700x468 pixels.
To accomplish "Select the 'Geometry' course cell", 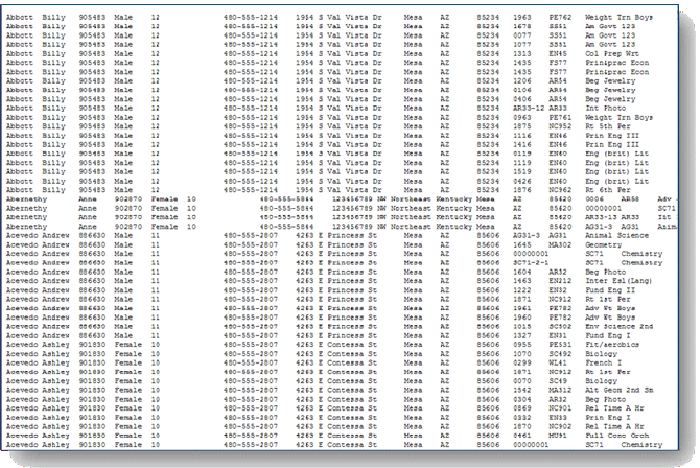I will click(x=603, y=245).
